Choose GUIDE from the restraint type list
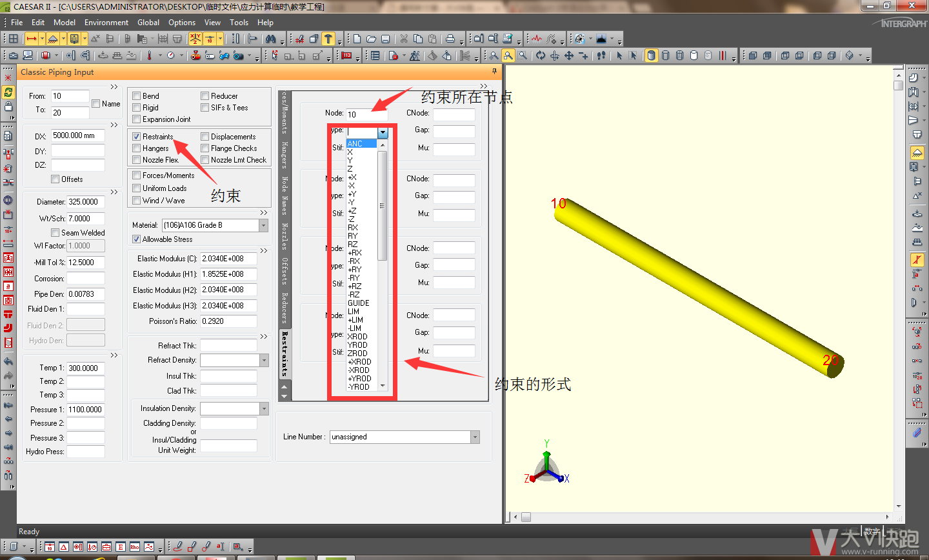929x560 pixels. coord(359,303)
